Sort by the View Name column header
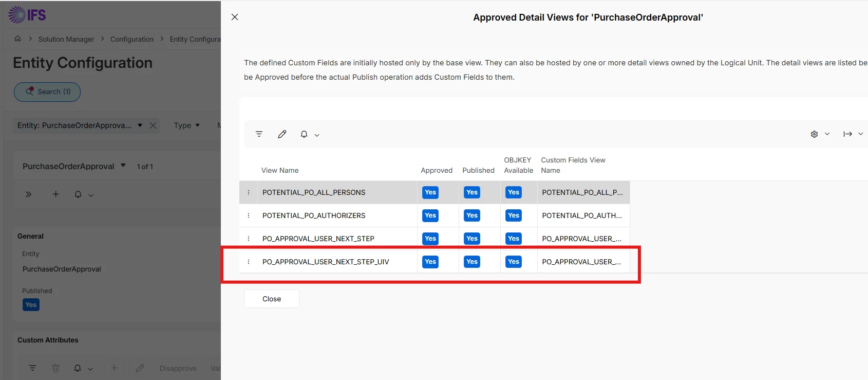The height and width of the screenshot is (380, 868). [280, 170]
